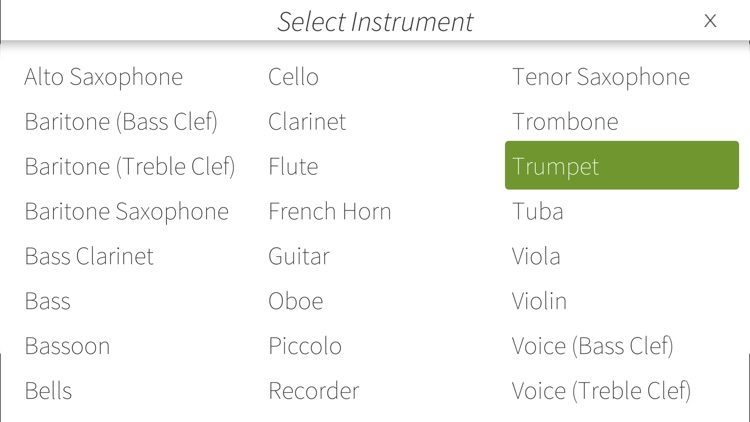Viewport: 750px width, 422px height.
Task: Pick Bells as the instrument
Action: click(x=48, y=391)
